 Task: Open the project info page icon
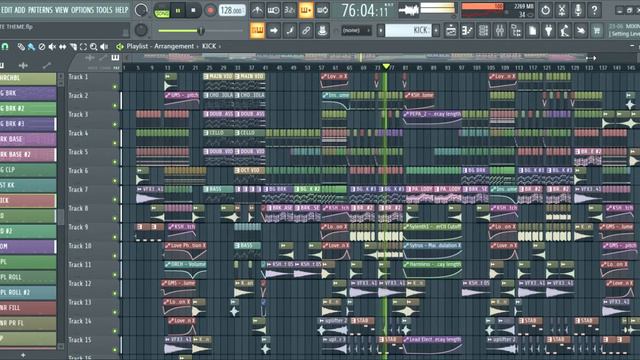click(x=532, y=30)
